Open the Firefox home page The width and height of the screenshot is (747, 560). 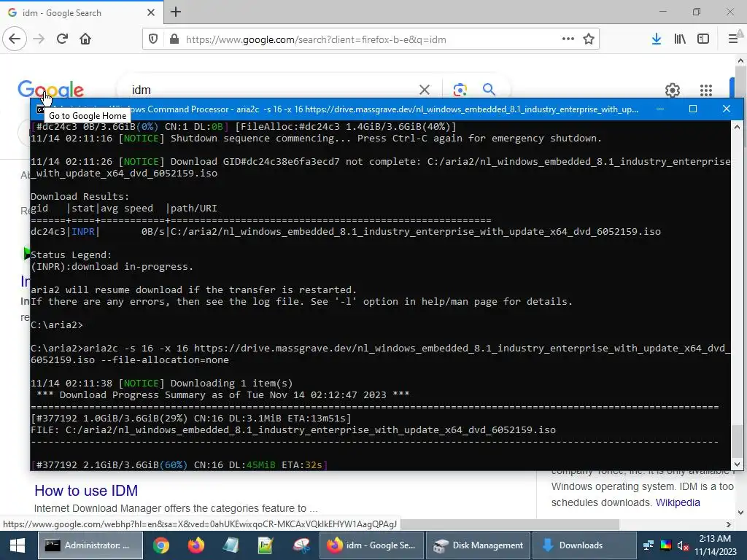coord(85,39)
